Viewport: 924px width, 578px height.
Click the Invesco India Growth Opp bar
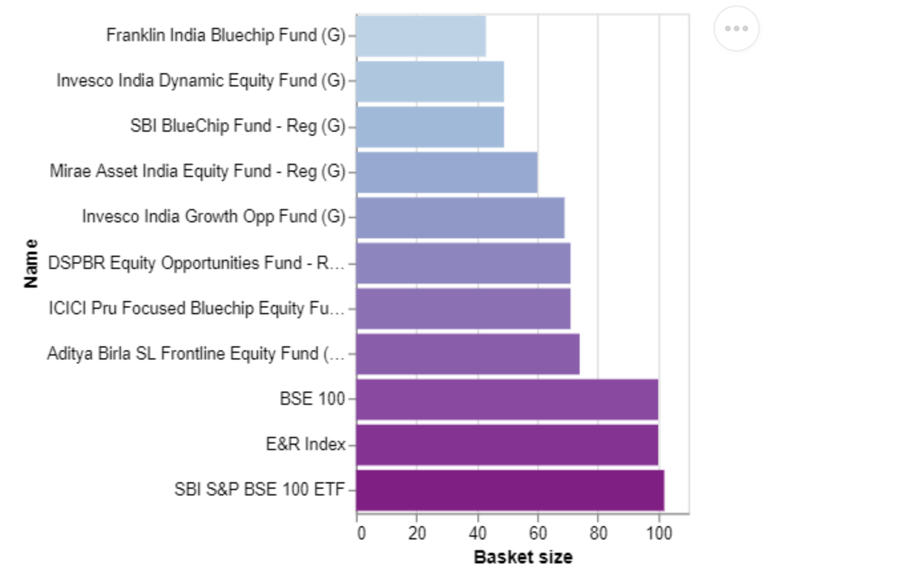[x=460, y=218]
